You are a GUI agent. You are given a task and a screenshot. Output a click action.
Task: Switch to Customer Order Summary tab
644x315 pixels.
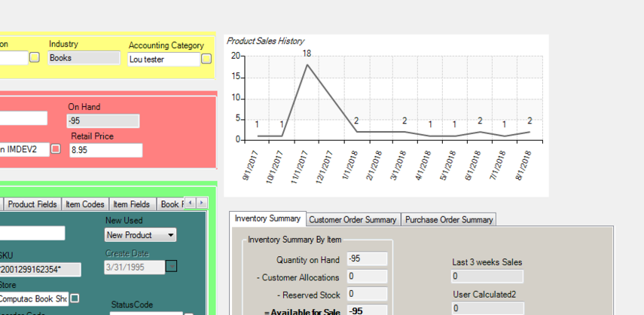pyautogui.click(x=353, y=220)
